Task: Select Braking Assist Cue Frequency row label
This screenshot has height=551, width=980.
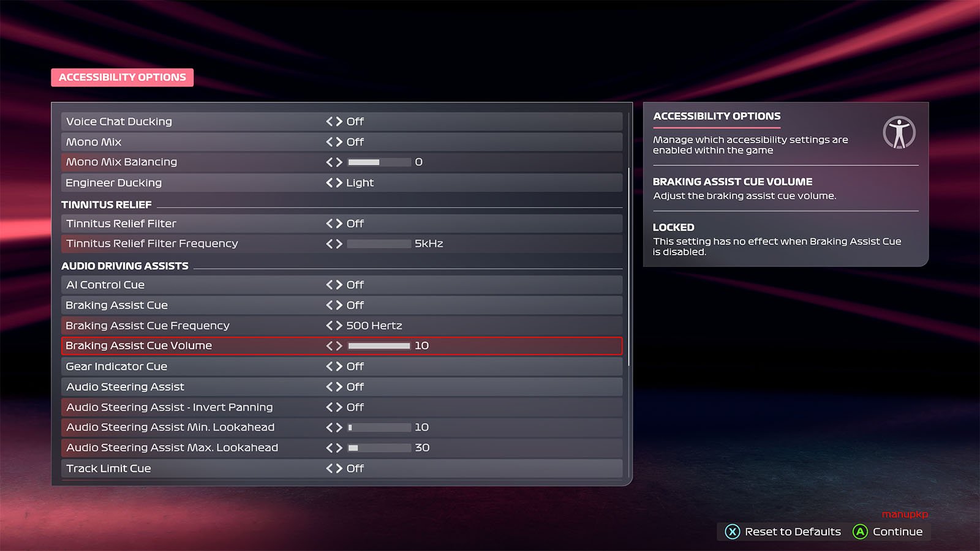Action: pyautogui.click(x=148, y=325)
